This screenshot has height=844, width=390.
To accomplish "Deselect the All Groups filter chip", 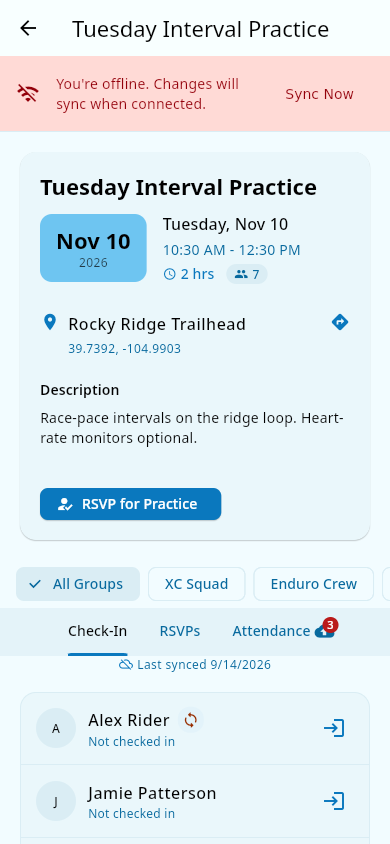I will 78,584.
